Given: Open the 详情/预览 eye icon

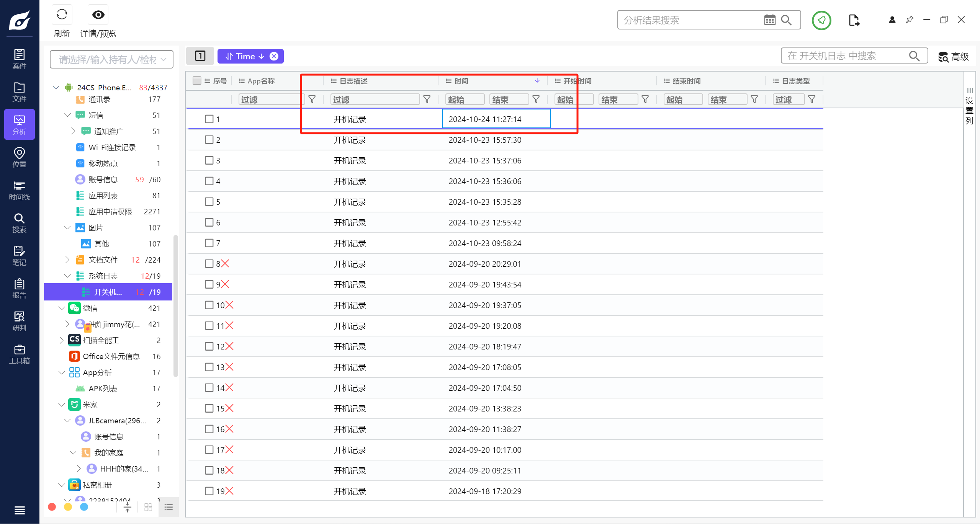Looking at the screenshot, I should pyautogui.click(x=98, y=15).
